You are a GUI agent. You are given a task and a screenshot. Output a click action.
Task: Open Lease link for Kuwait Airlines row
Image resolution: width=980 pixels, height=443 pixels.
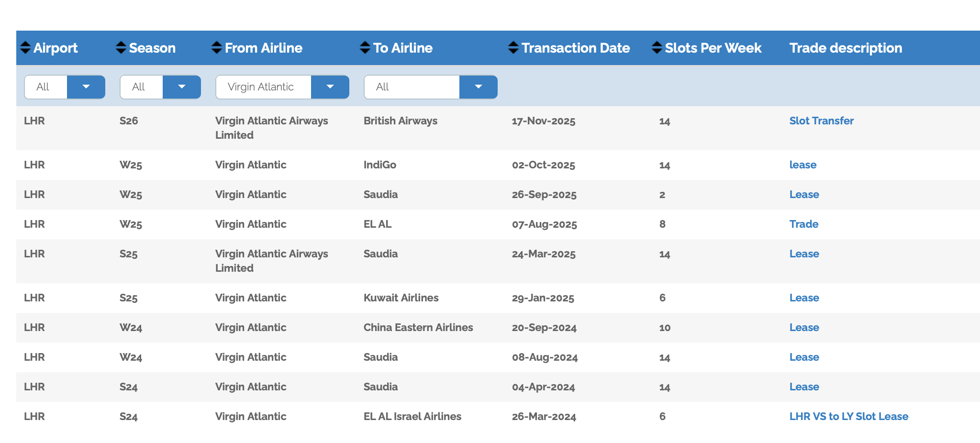click(x=804, y=298)
